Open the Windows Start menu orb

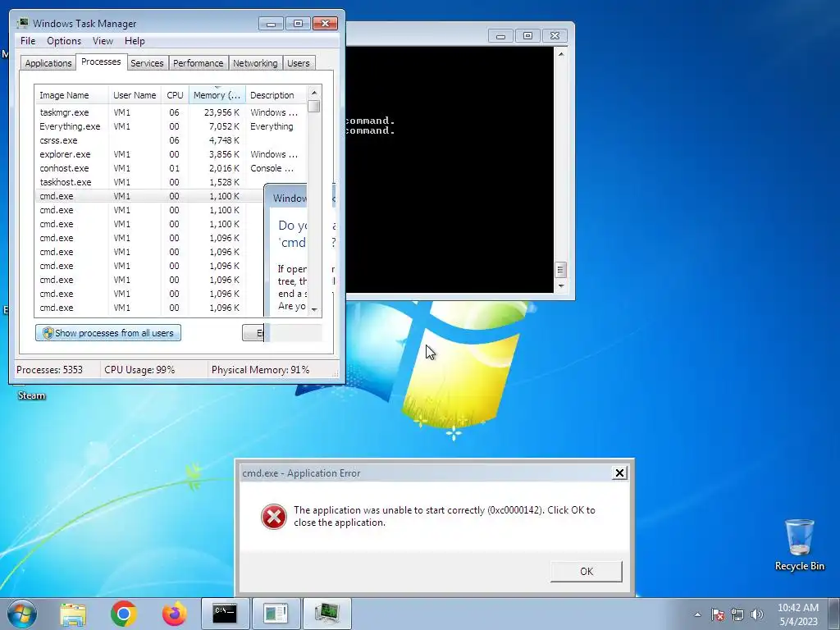coord(22,614)
